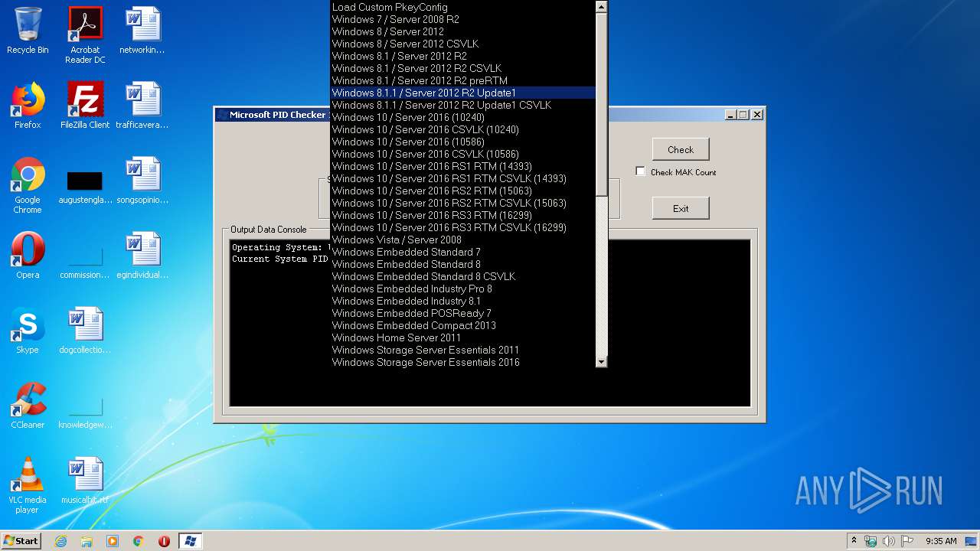Select Windows 8.1 / Server 2012 R2 CSVLK

[462, 68]
